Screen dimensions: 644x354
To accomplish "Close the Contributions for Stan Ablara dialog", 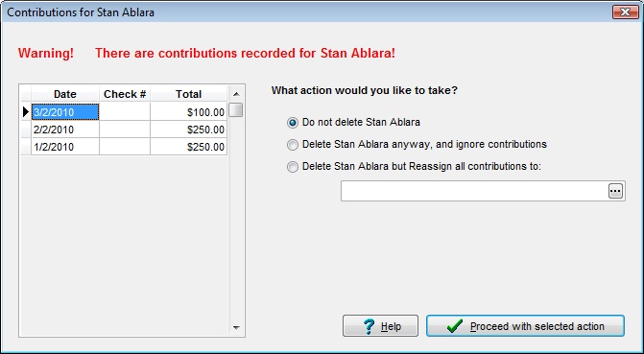I will [x=625, y=12].
